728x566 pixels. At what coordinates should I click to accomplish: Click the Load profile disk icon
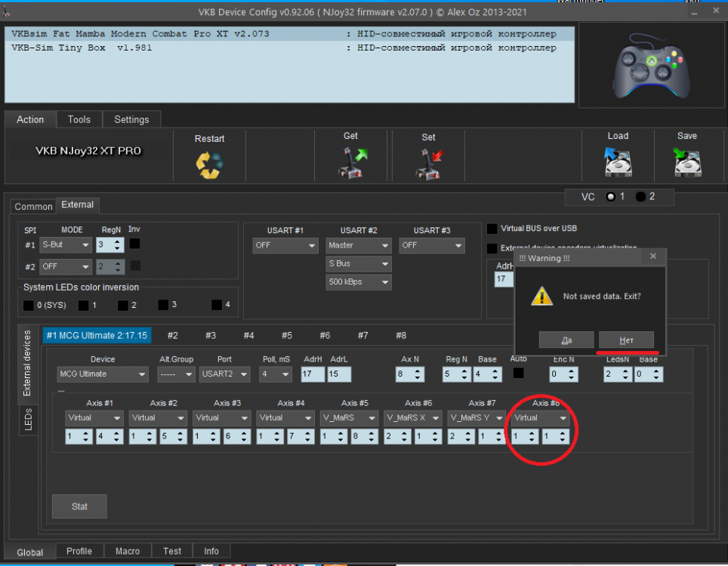pyautogui.click(x=617, y=161)
